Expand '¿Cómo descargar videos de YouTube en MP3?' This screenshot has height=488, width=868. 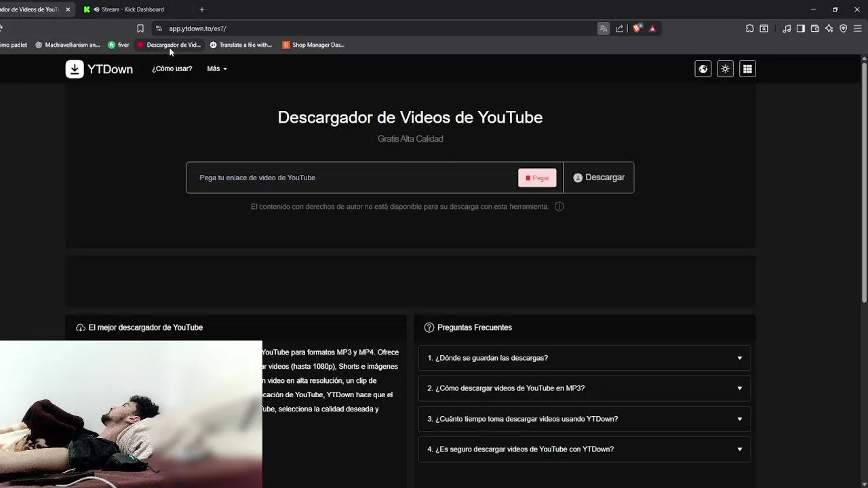585,388
